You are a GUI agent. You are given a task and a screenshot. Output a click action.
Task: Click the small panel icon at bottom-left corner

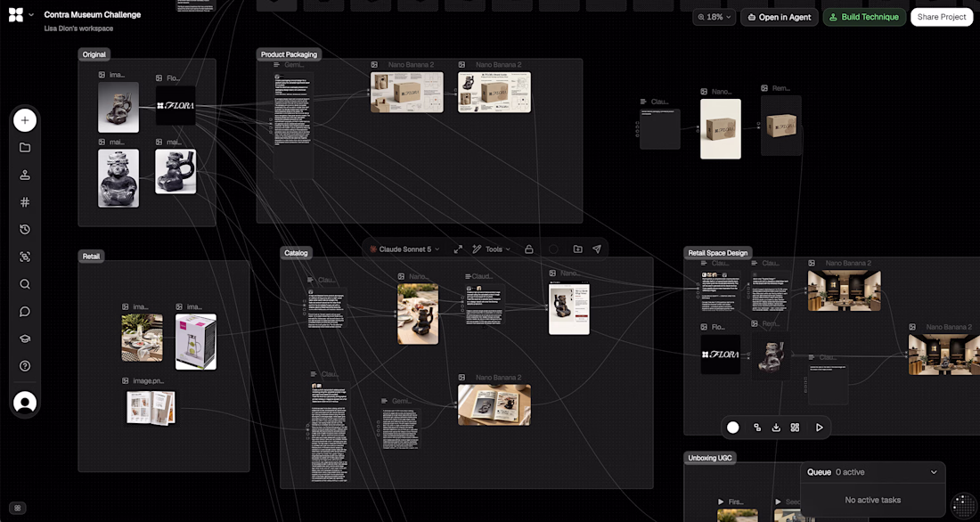click(18, 509)
